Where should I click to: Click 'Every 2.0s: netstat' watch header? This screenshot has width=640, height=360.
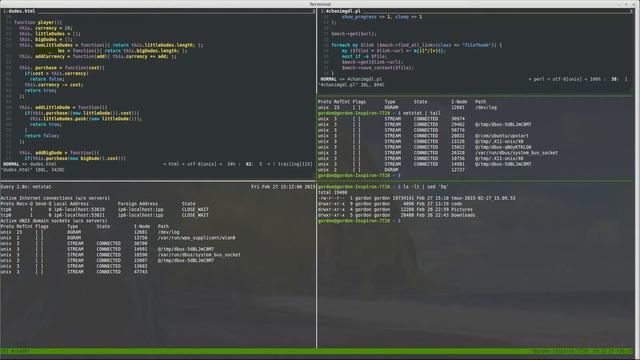pyautogui.click(x=26, y=187)
